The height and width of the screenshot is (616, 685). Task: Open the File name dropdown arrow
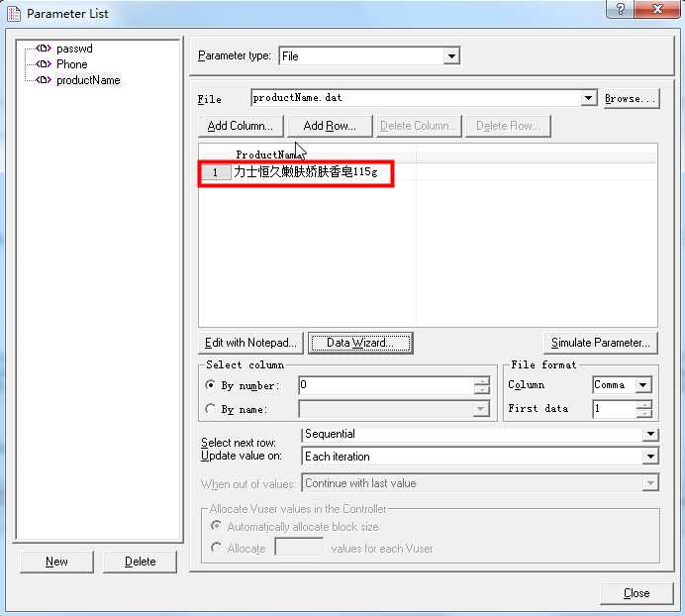588,98
